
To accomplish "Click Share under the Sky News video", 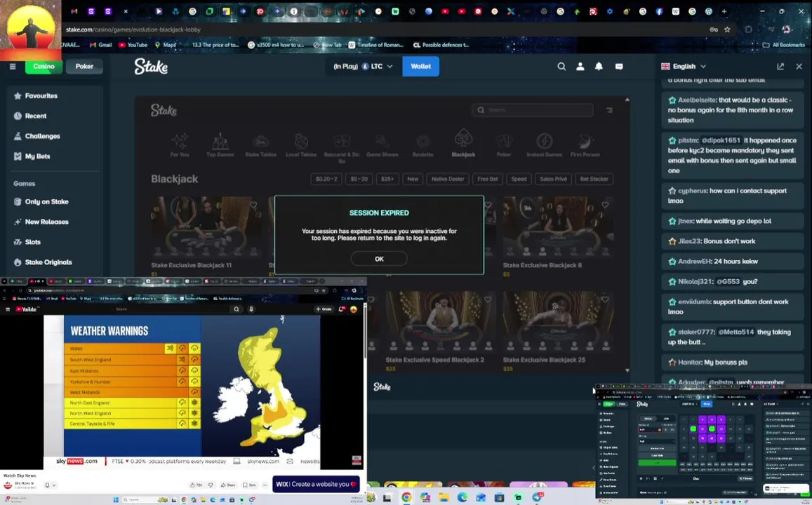I will tap(227, 485).
